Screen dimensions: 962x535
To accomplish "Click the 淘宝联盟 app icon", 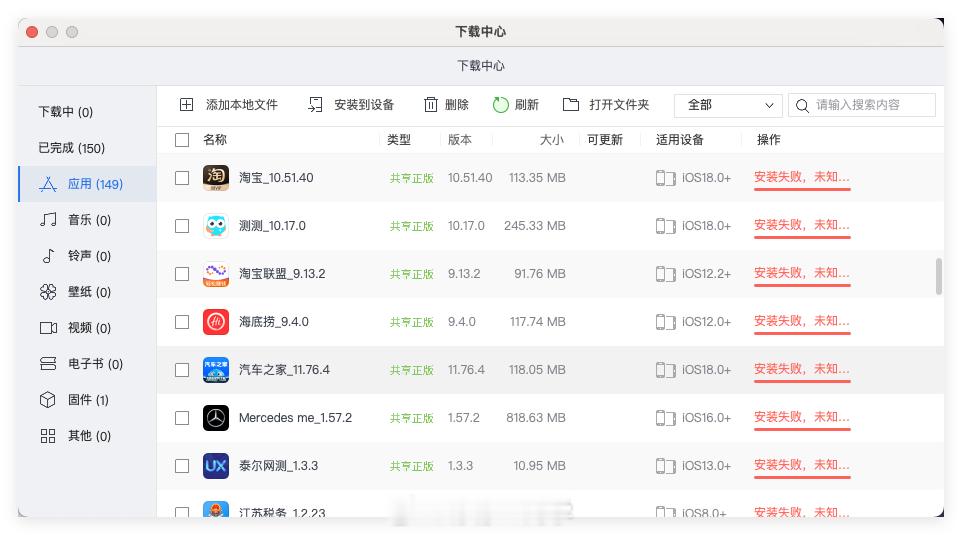I will 216,274.
